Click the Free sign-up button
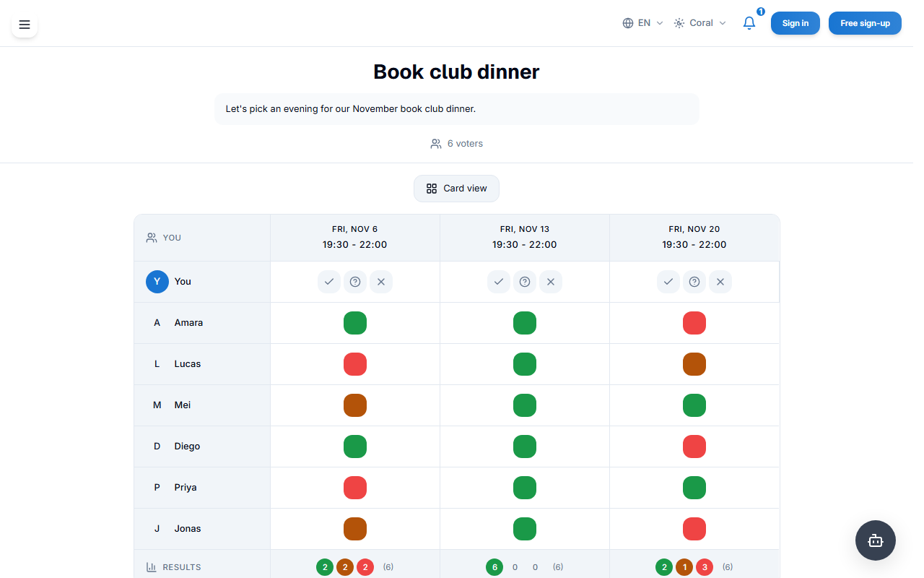 pos(865,23)
